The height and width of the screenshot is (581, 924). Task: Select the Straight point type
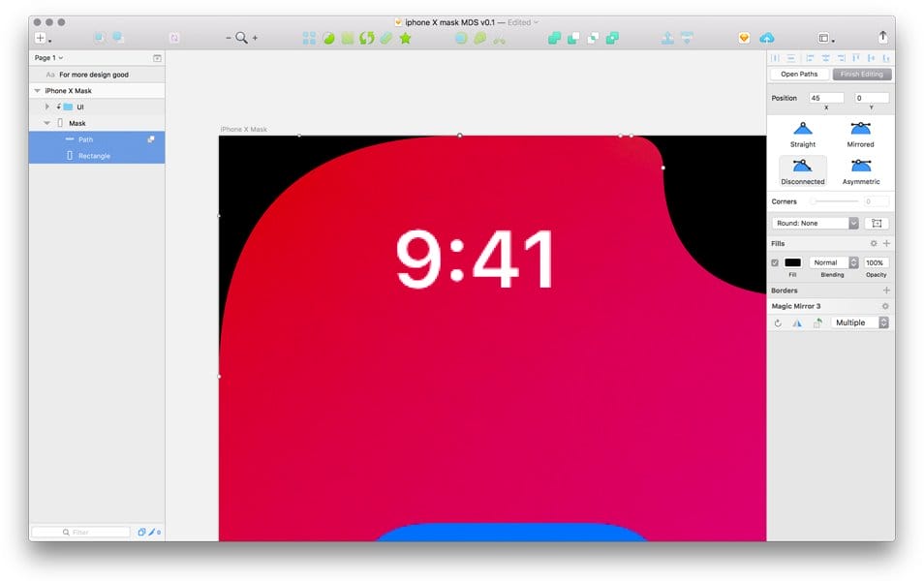coord(803,131)
